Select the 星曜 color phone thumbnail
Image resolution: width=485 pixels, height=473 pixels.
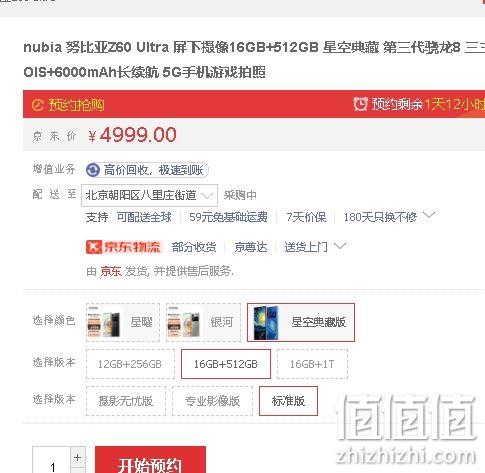coord(104,323)
